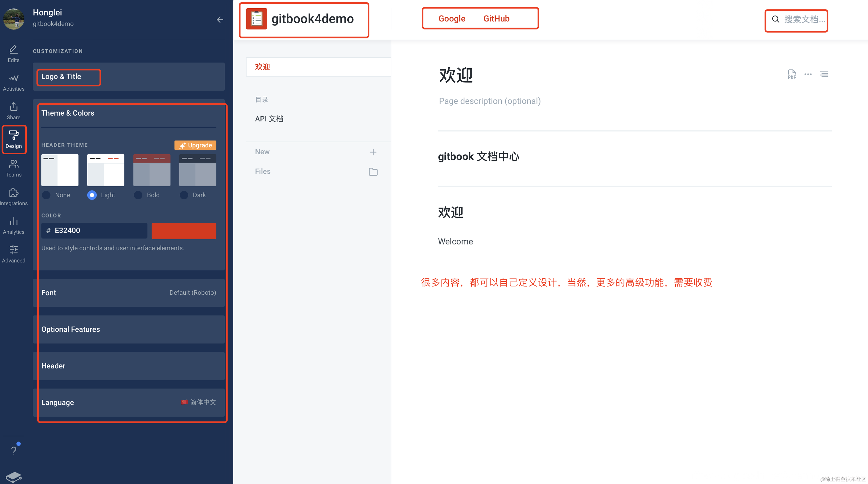Export the page as PDF
This screenshot has height=484, width=868.
coord(792,74)
